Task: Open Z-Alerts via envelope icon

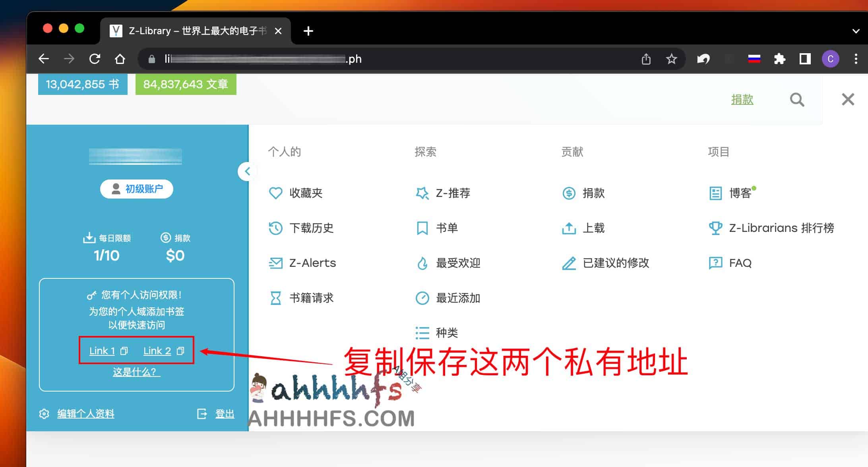Action: coord(275,263)
